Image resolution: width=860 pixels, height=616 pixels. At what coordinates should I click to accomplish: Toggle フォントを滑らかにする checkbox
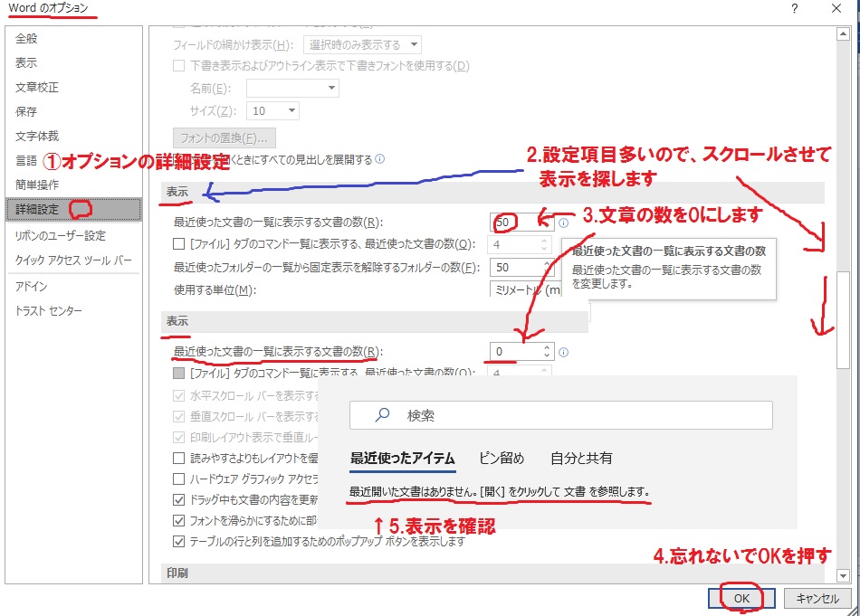tap(179, 521)
